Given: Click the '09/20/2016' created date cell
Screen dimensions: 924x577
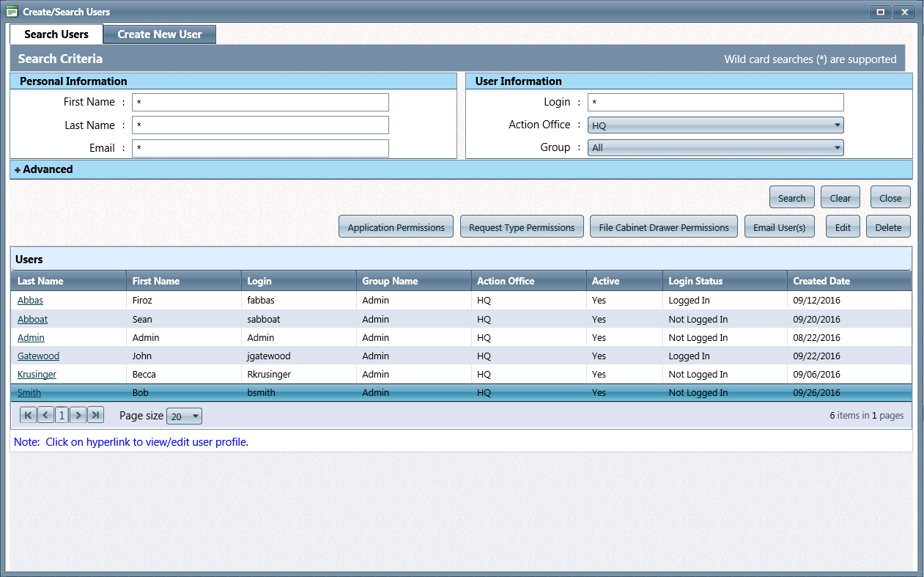Looking at the screenshot, I should pyautogui.click(x=849, y=320).
